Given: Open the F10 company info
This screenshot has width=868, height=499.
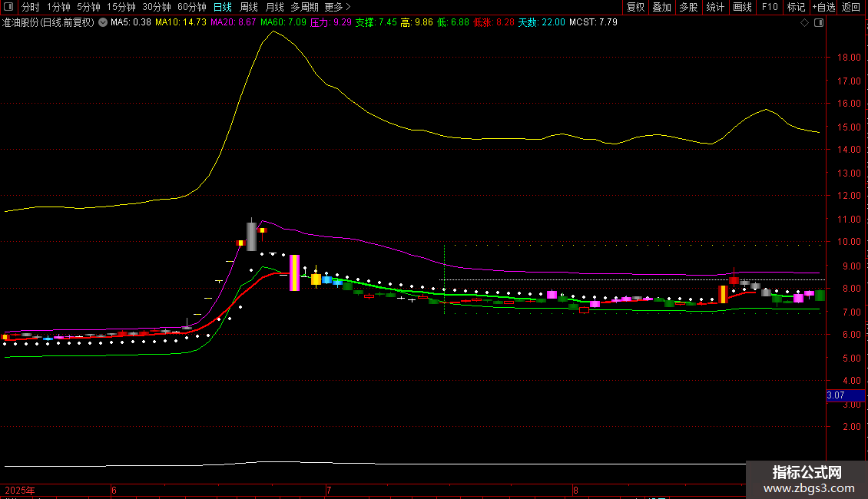Looking at the screenshot, I should [x=770, y=7].
